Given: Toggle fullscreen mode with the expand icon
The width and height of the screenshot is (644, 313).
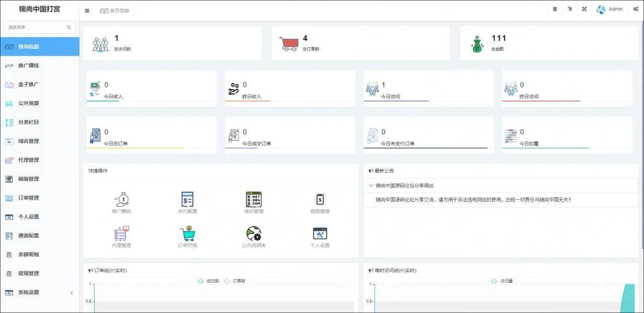Looking at the screenshot, I should (x=584, y=9).
